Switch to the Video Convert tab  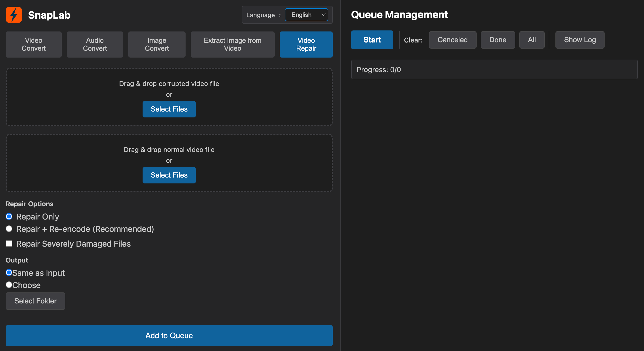[x=34, y=44]
